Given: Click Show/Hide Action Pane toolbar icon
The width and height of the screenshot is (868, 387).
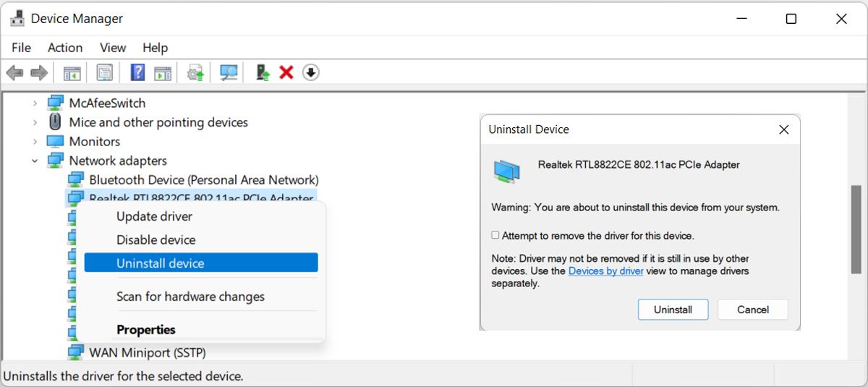Looking at the screenshot, I should coord(163,72).
